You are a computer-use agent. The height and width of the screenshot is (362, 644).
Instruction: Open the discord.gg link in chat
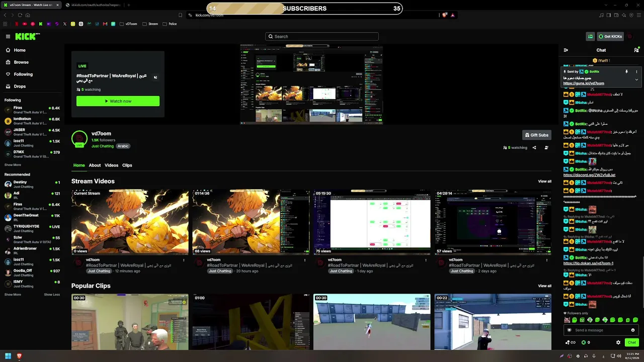pyautogui.click(x=589, y=175)
